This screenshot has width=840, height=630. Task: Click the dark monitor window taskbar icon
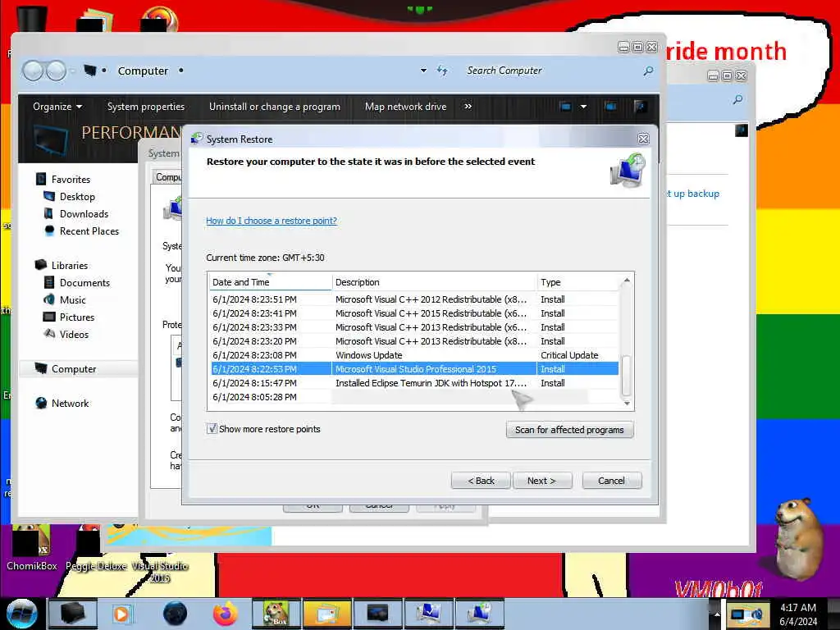coord(377,614)
